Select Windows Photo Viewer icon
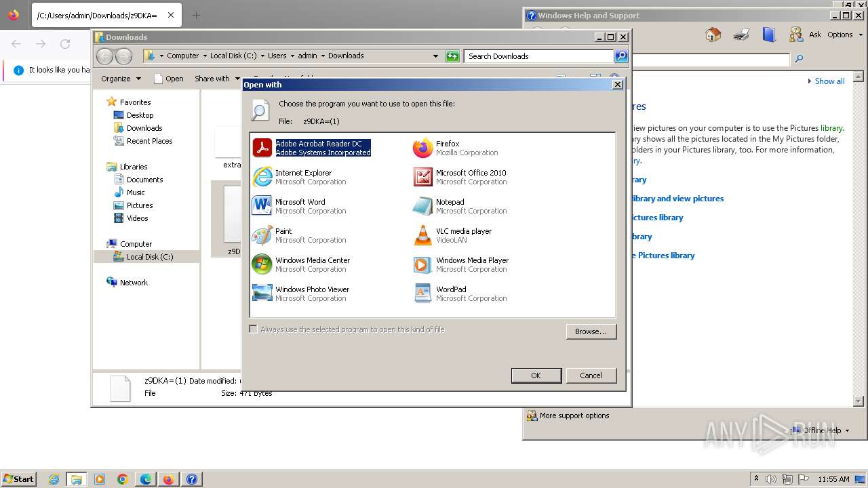 click(x=262, y=293)
